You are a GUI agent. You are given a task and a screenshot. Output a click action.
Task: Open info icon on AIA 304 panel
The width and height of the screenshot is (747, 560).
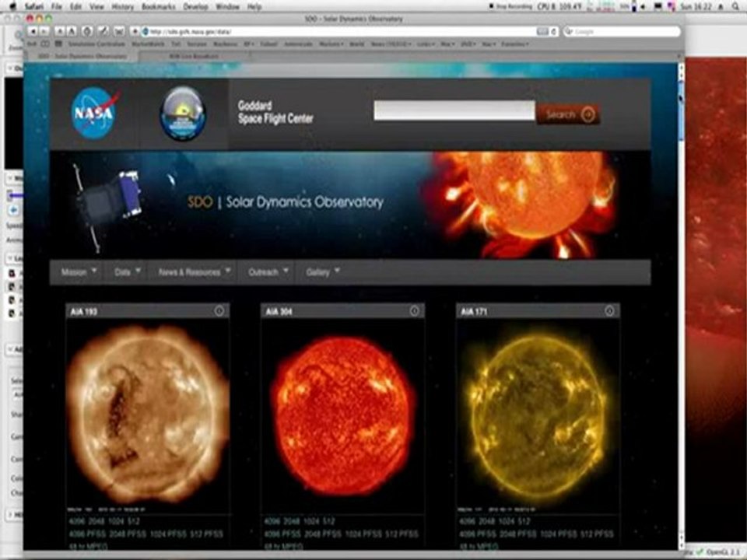[415, 311]
